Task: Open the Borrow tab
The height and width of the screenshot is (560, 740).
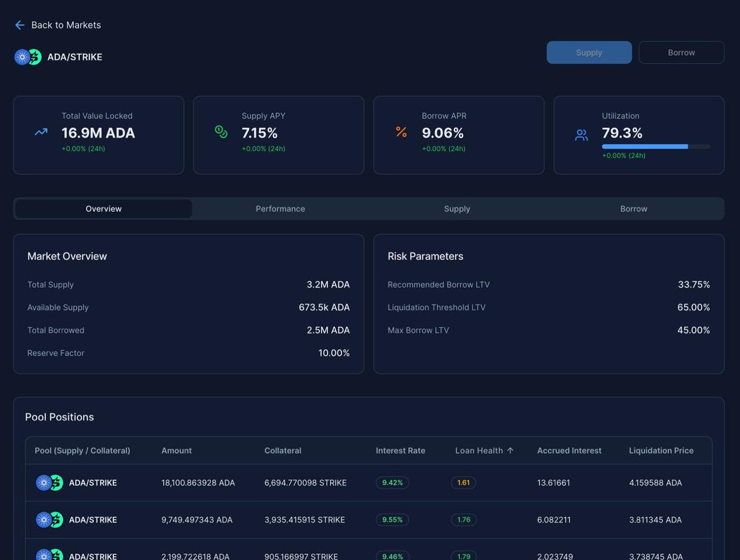Action: (x=634, y=209)
